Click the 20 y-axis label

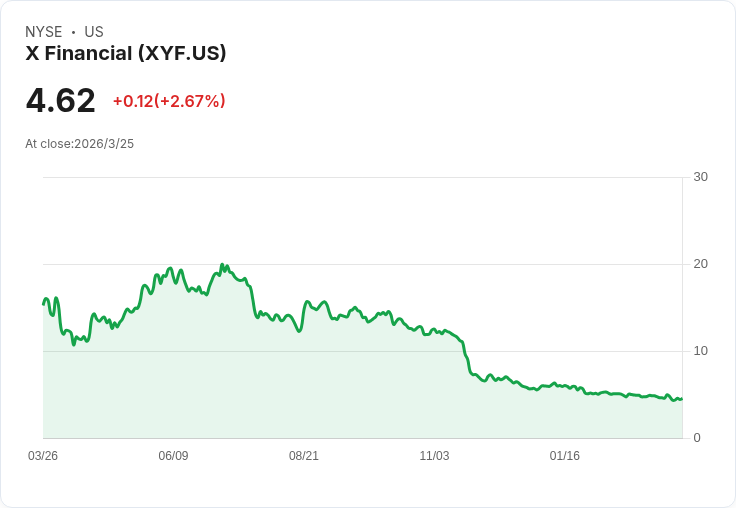(x=701, y=264)
